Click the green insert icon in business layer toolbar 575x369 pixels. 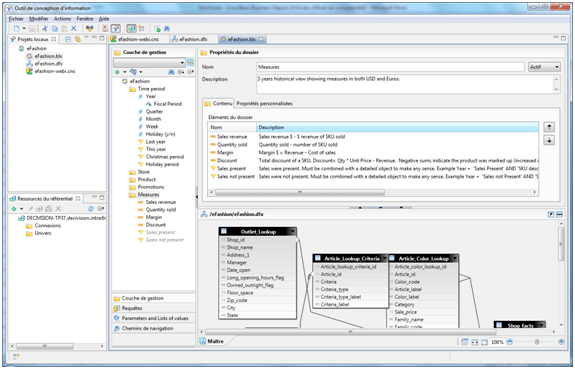coord(117,72)
